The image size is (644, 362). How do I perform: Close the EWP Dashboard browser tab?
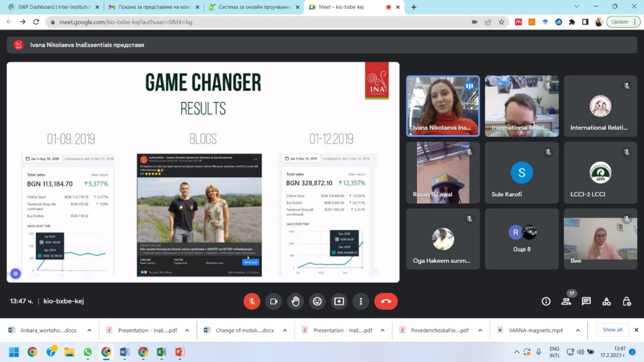(97, 7)
